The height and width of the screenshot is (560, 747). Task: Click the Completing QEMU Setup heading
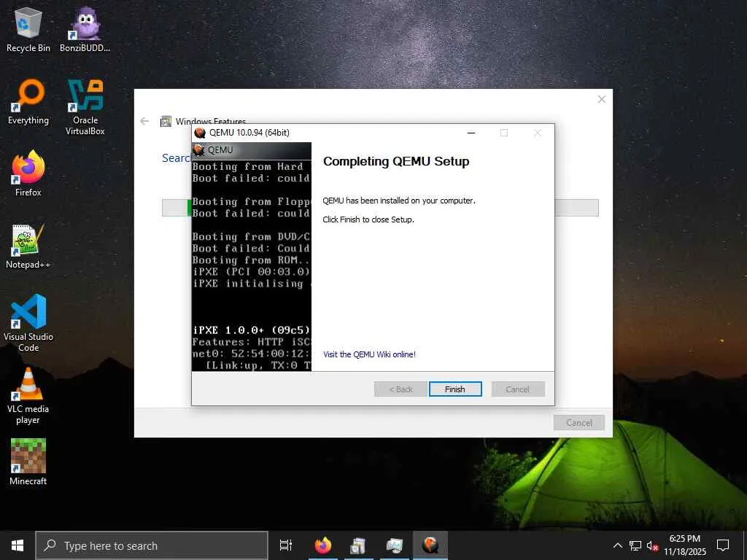396,161
